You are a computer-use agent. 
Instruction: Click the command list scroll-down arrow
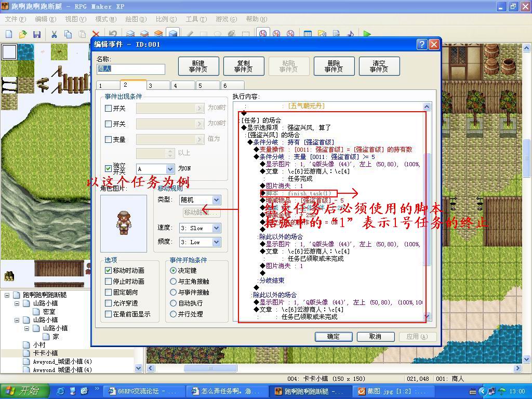click(427, 316)
